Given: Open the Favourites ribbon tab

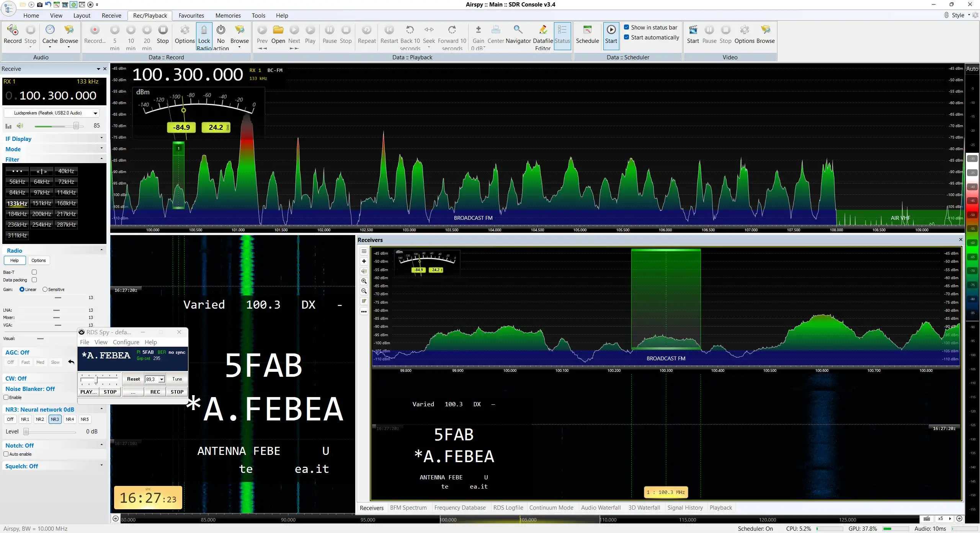Looking at the screenshot, I should (x=191, y=16).
